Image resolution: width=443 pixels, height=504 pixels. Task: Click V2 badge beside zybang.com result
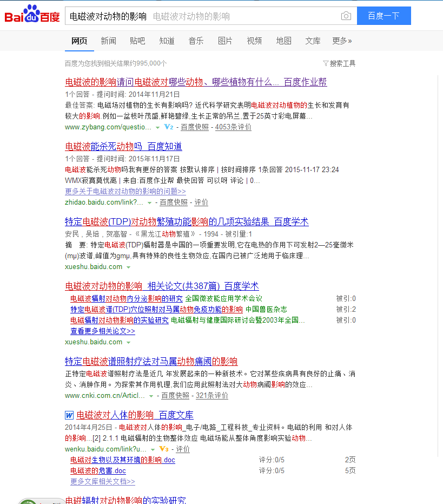click(169, 127)
